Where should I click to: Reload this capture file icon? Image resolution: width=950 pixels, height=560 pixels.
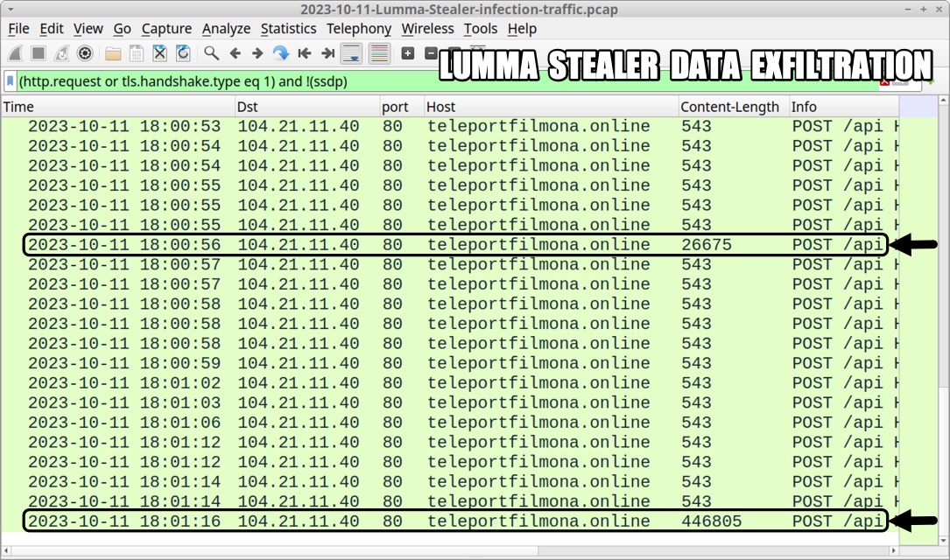coord(182,53)
